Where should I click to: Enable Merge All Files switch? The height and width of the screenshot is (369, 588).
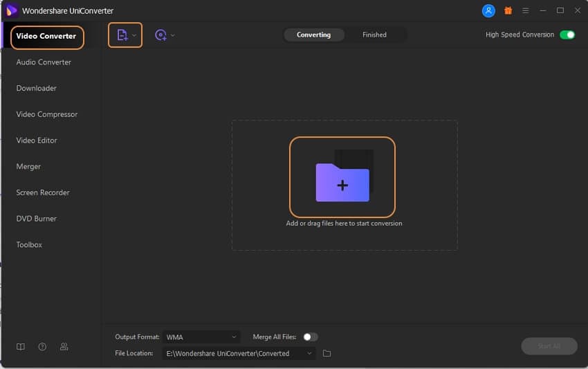(x=310, y=336)
